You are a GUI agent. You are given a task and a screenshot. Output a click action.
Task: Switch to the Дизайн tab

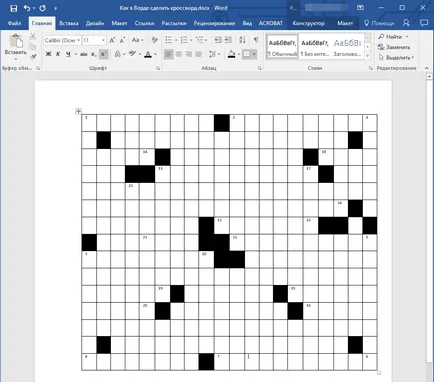tap(95, 23)
